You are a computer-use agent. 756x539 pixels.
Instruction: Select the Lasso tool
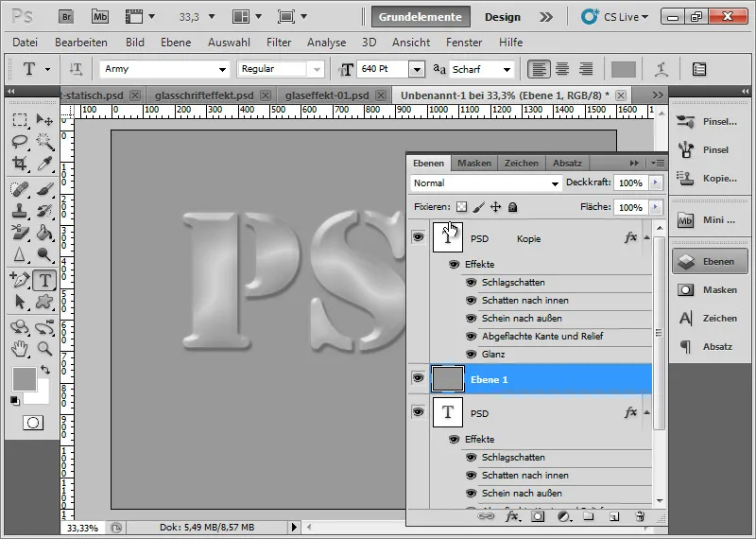[20, 142]
